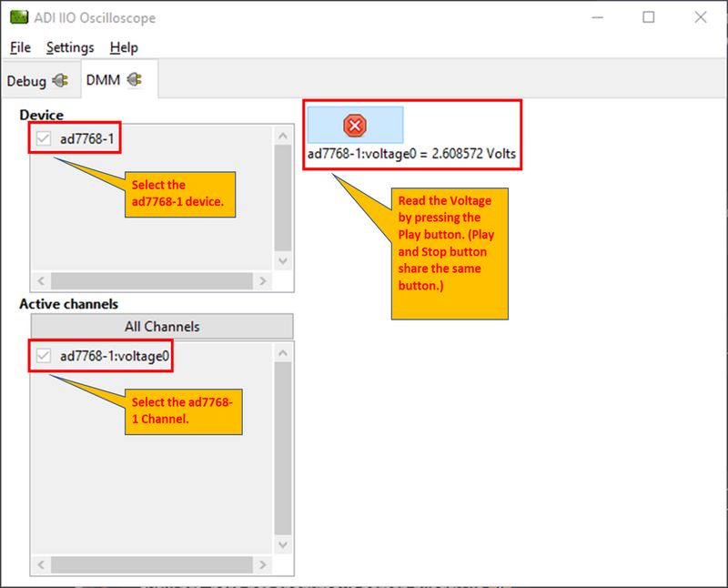Viewport: 728px width, 588px height.
Task: Active channels list scroll down arrow
Action: coord(283,544)
